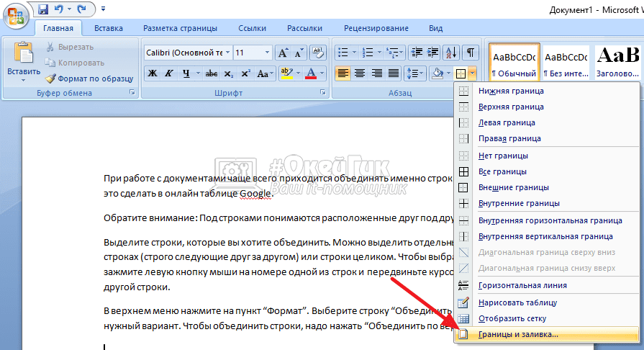Activate Формат по образцу painter
This screenshot has width=644, height=350.
[x=89, y=78]
